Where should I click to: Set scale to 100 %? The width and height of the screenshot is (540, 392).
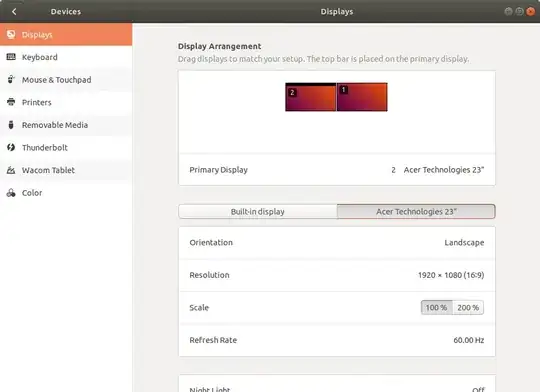point(436,307)
